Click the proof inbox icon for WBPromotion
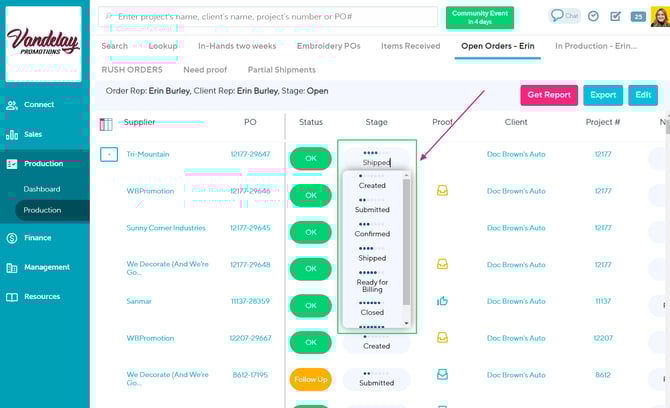The height and width of the screenshot is (408, 670). coord(442,190)
